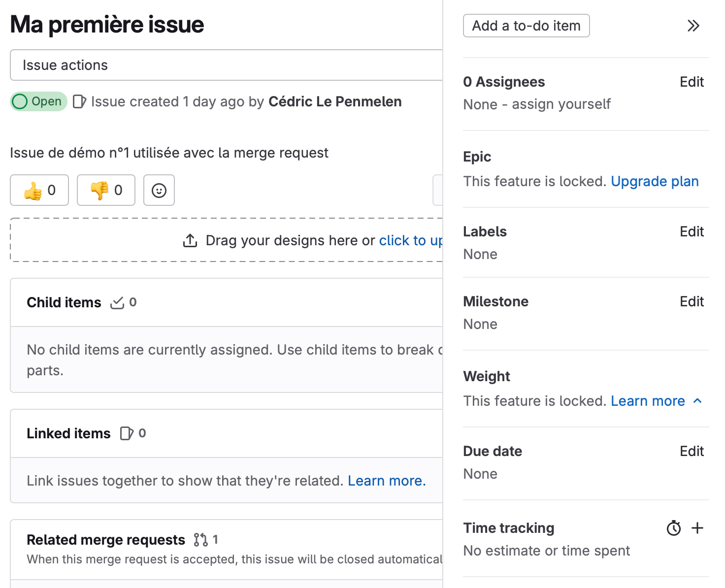
Task: Edit the Due date
Action: (692, 451)
